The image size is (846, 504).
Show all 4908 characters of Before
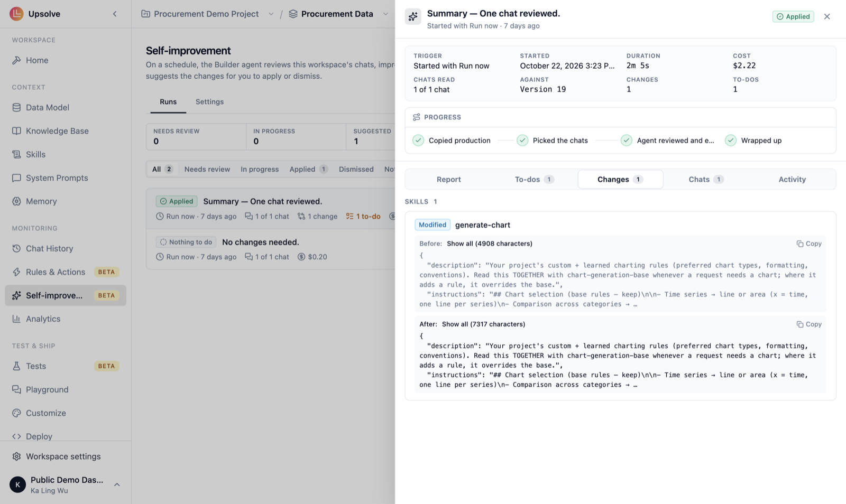(x=490, y=244)
